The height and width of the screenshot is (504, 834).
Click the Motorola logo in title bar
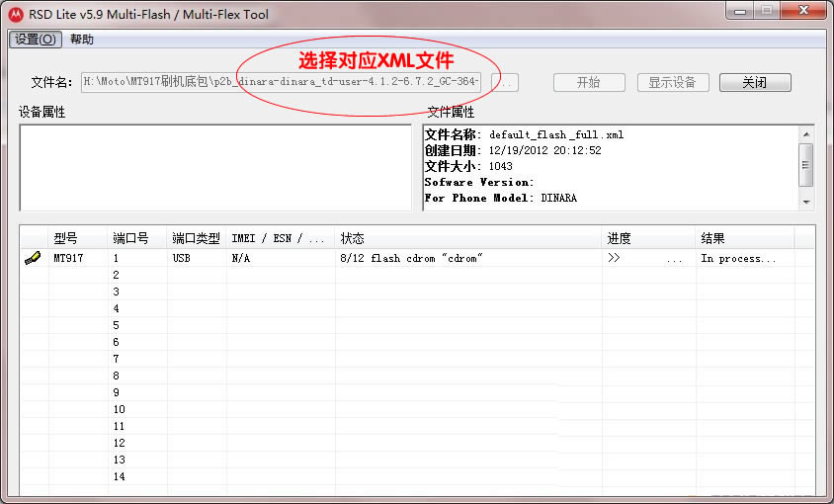tap(15, 14)
